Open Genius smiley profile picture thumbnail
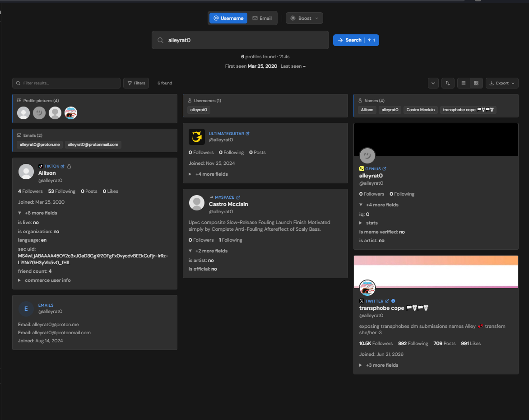 (x=39, y=113)
